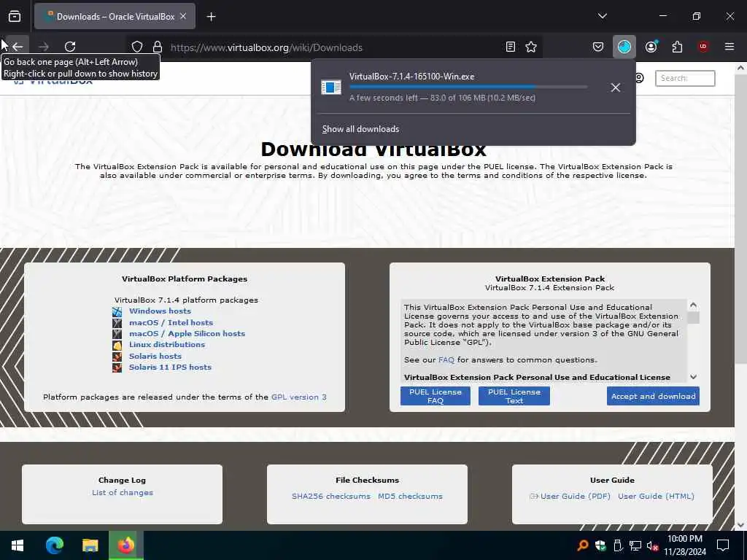This screenshot has height=560, width=747.
Task: Reload the current page
Action: tap(70, 47)
